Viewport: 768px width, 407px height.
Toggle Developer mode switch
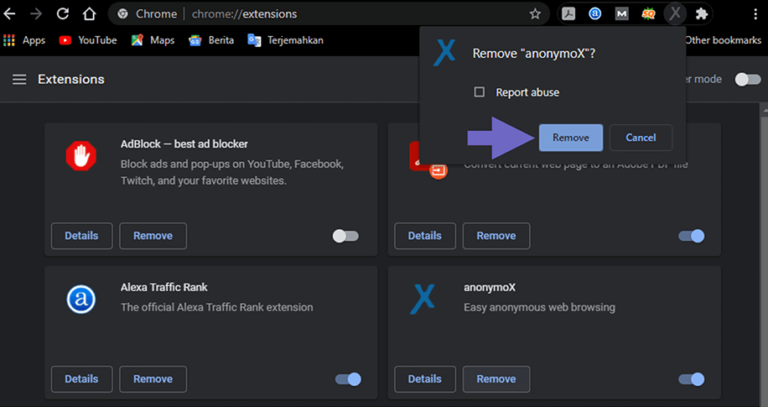(x=748, y=79)
